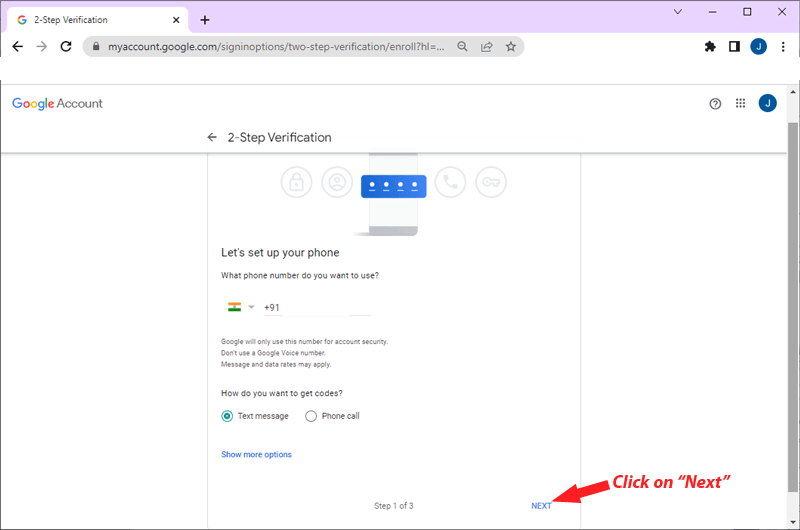Open the Chrome extensions puzzle icon
Screen dimensions: 800x530
pos(710,46)
